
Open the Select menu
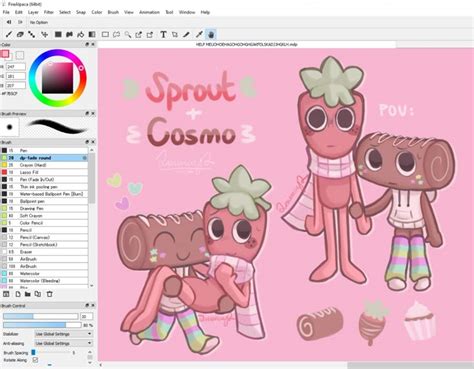pos(65,12)
